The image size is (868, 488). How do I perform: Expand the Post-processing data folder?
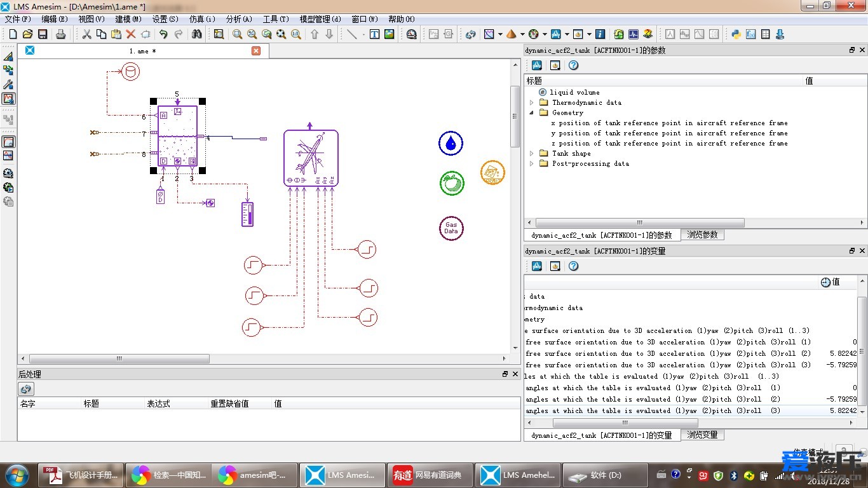click(532, 163)
